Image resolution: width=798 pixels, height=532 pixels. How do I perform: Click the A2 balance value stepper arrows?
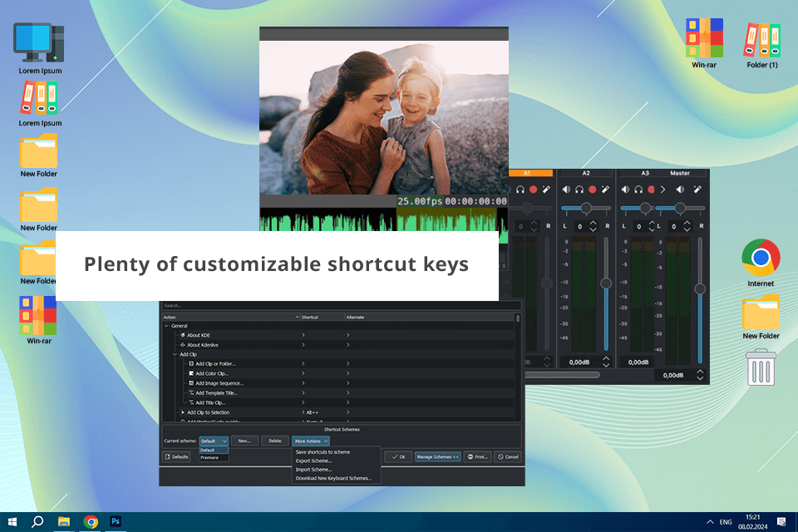pos(593,226)
